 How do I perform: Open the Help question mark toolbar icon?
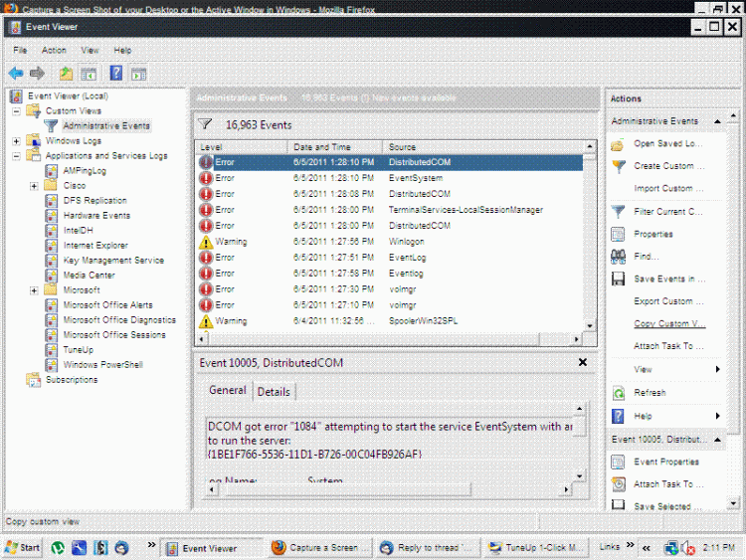click(x=116, y=74)
